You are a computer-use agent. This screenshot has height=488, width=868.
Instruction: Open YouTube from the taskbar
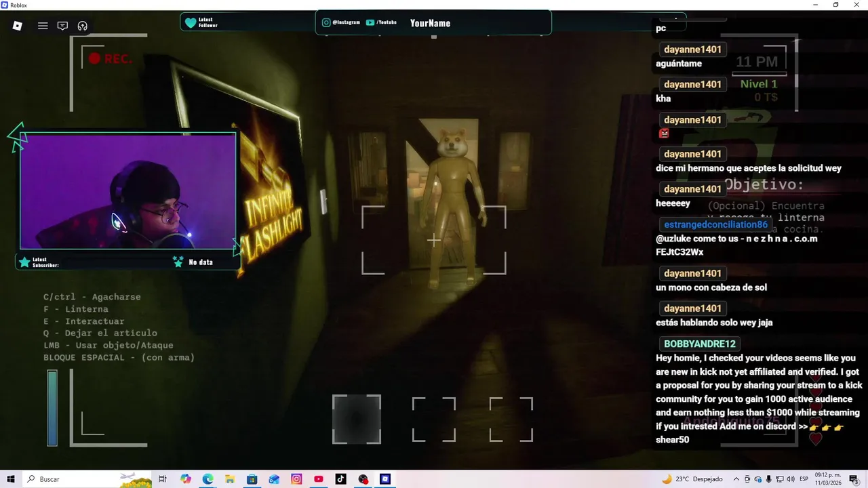(319, 479)
